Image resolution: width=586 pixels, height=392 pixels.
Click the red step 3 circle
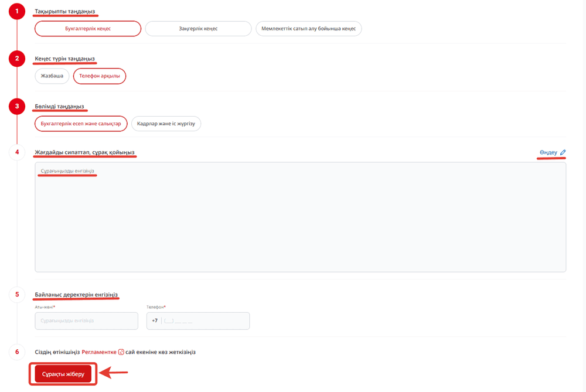tap(17, 106)
